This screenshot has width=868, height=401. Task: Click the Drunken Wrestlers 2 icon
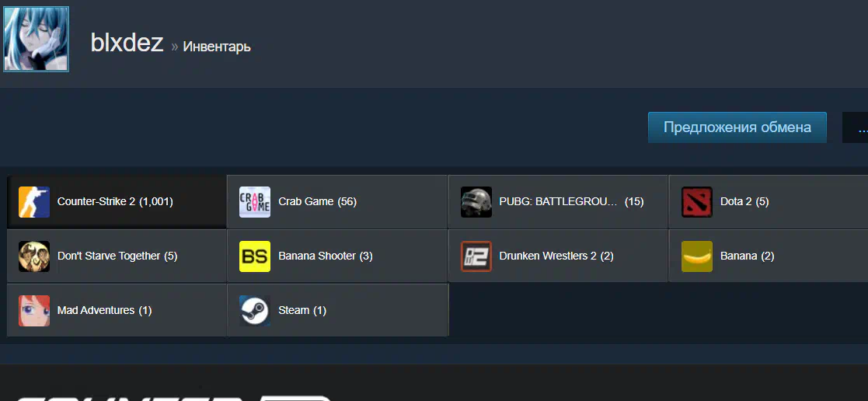476,256
